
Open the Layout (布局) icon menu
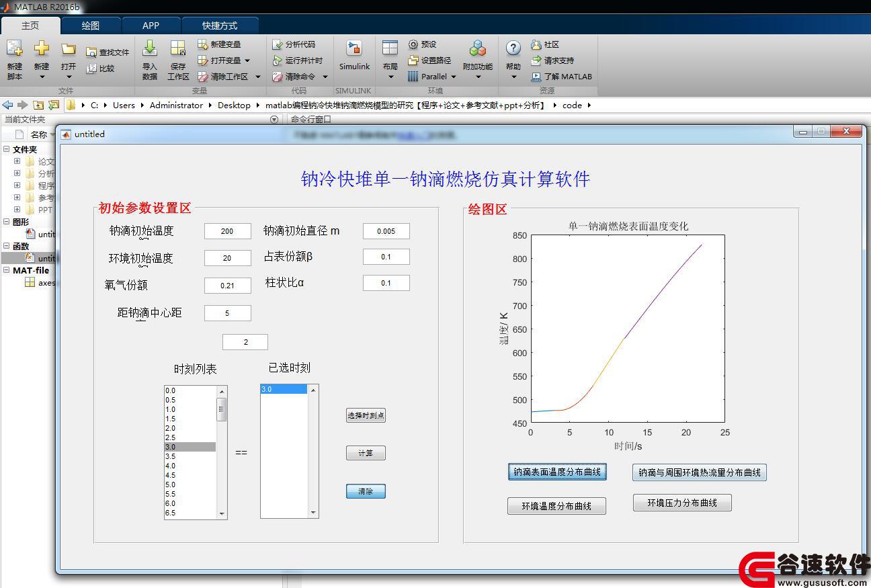pos(390,49)
